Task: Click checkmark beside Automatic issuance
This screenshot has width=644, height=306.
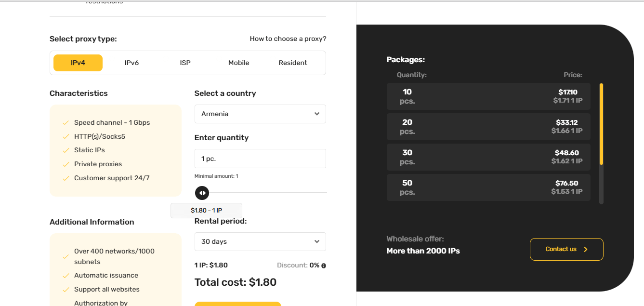Action: point(66,276)
